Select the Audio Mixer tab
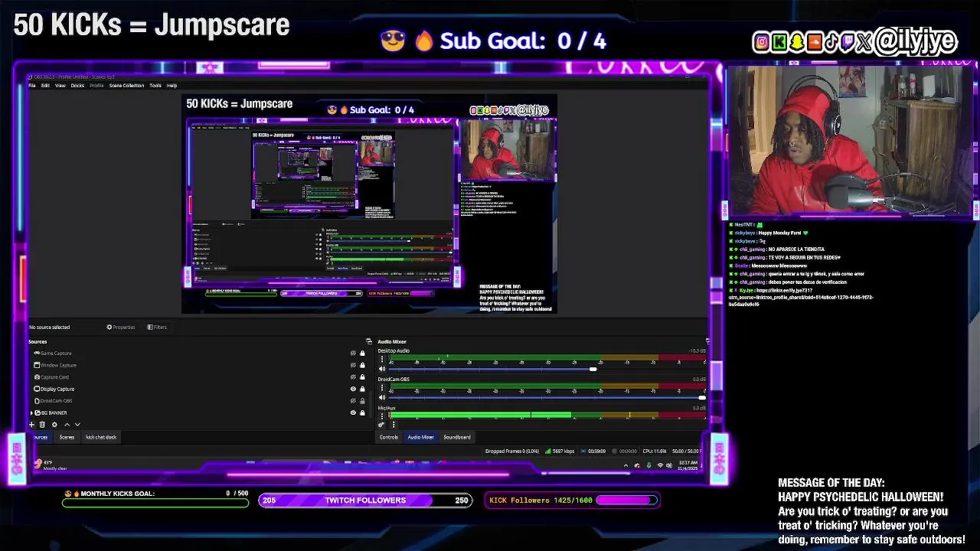980x551 pixels. pos(420,437)
